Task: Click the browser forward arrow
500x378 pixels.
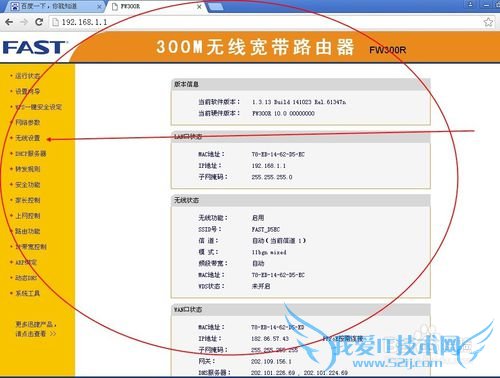Action: click(24, 22)
